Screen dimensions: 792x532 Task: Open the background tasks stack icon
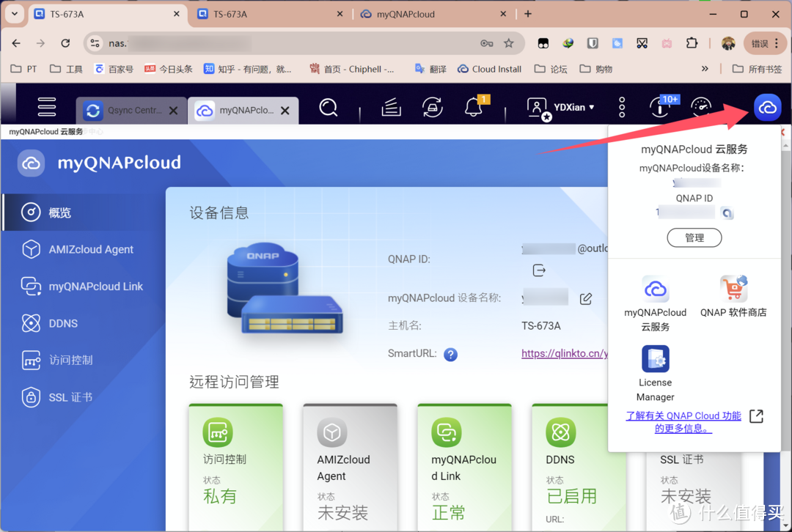[392, 108]
